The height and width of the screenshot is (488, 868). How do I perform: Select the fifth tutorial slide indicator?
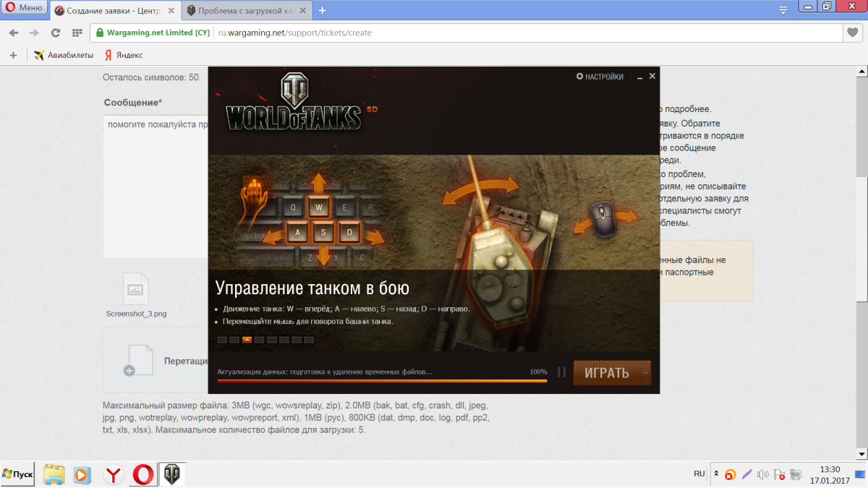[271, 339]
